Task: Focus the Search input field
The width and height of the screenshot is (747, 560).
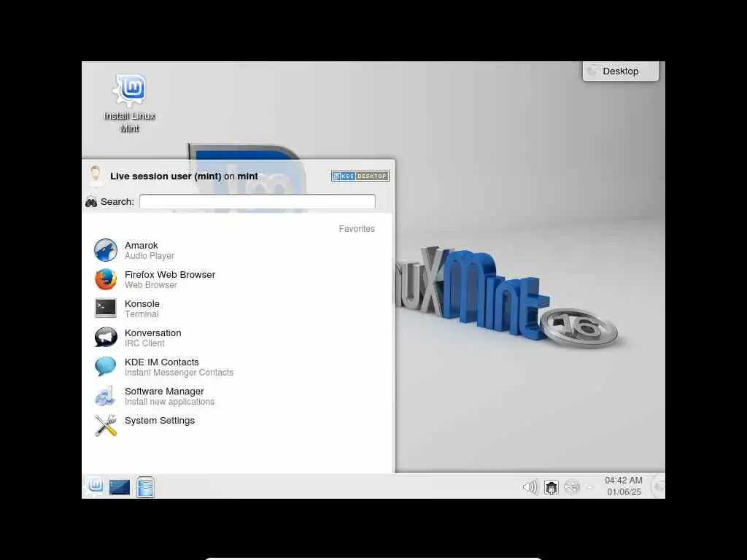Action: coord(258,201)
